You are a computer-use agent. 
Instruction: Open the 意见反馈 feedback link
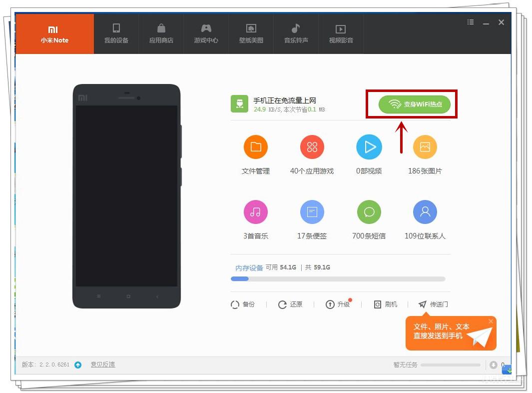[103, 364]
